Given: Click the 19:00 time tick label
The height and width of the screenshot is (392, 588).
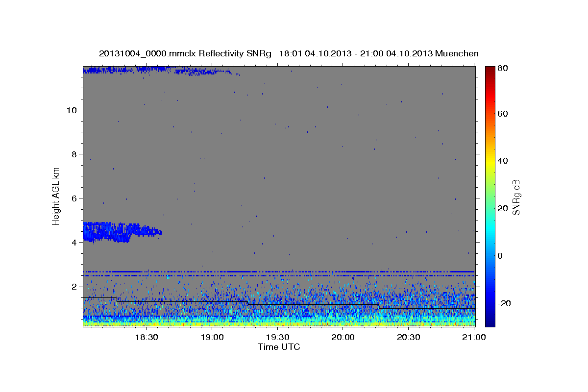Looking at the screenshot, I should pos(212,338).
